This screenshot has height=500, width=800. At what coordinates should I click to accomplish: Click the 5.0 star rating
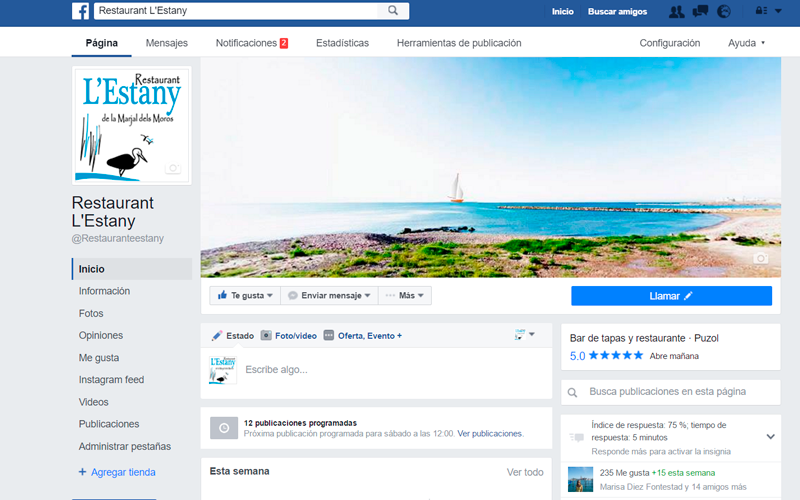click(606, 356)
